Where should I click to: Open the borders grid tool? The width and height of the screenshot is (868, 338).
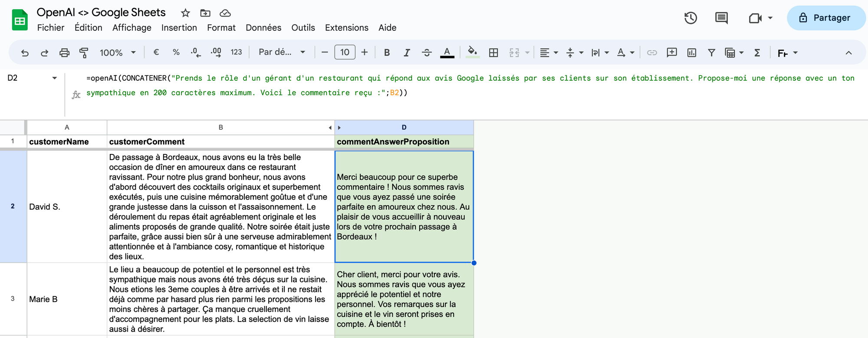(493, 53)
